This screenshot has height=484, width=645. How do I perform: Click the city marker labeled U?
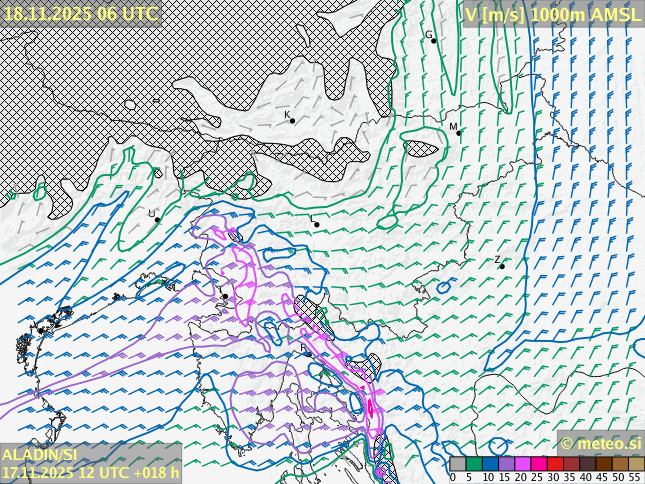157,219
